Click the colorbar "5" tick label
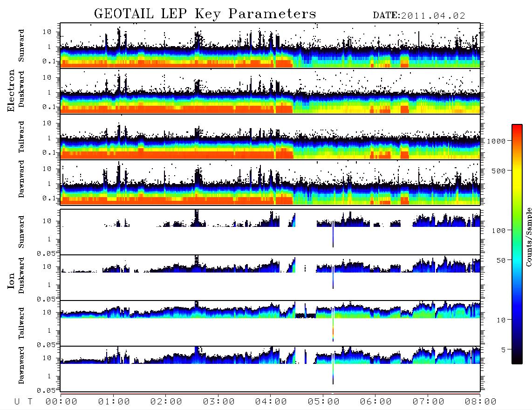Screen dimensions: 532x410 pos(504,350)
